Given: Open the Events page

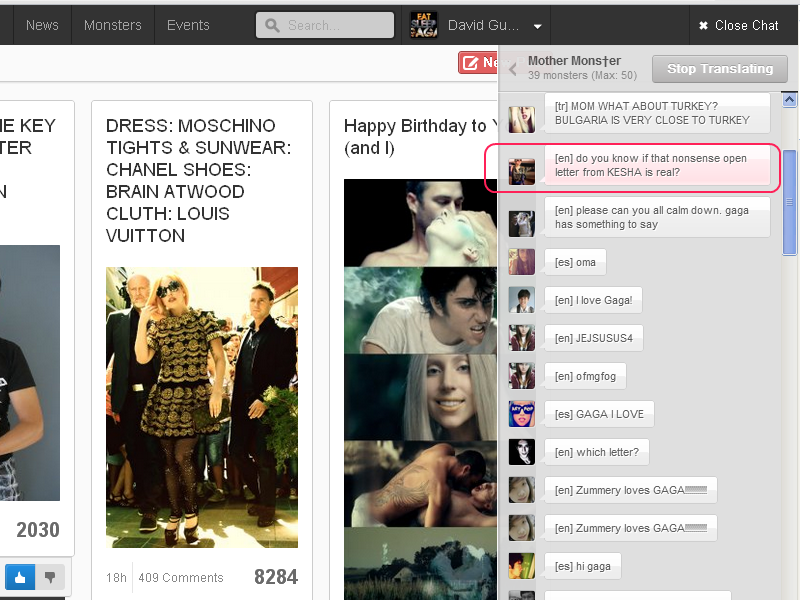Looking at the screenshot, I should (188, 25).
